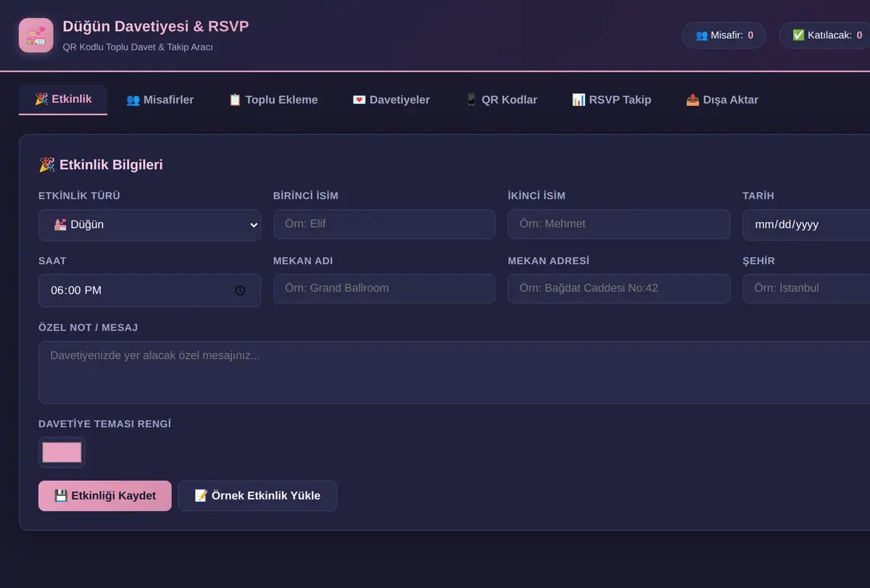The width and height of the screenshot is (870, 588).
Task: Click the Mekan Adresi input field
Action: tap(619, 288)
